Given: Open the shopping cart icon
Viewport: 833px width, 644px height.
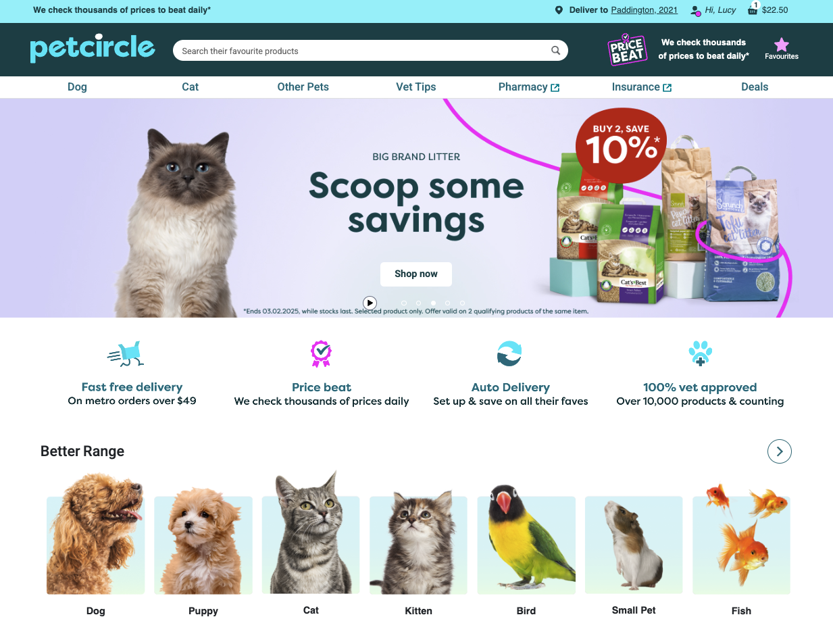Looking at the screenshot, I should pyautogui.click(x=753, y=9).
